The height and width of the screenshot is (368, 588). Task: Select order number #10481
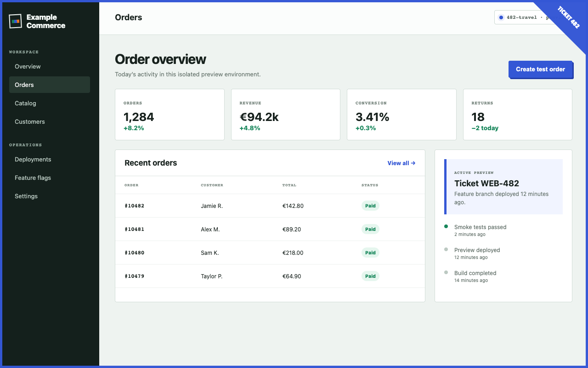[x=134, y=229]
